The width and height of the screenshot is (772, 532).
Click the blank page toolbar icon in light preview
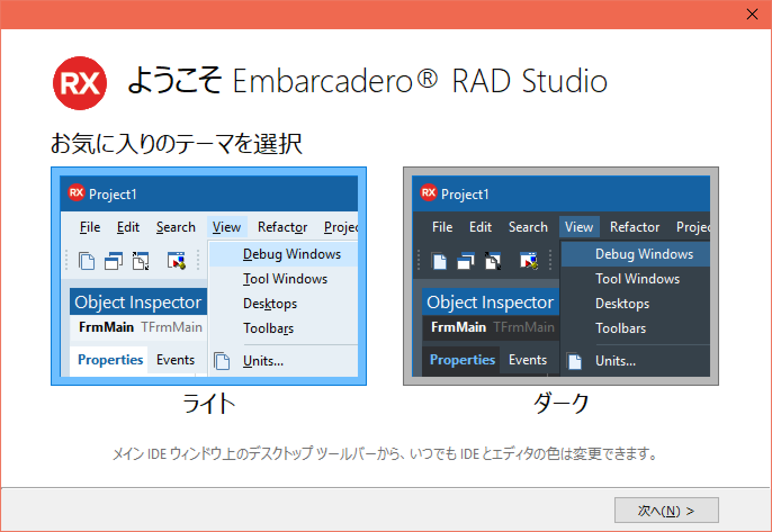[87, 262]
